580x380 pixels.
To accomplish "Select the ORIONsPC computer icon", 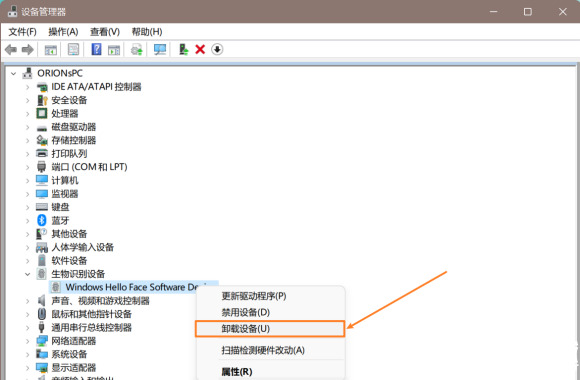I will [27, 73].
